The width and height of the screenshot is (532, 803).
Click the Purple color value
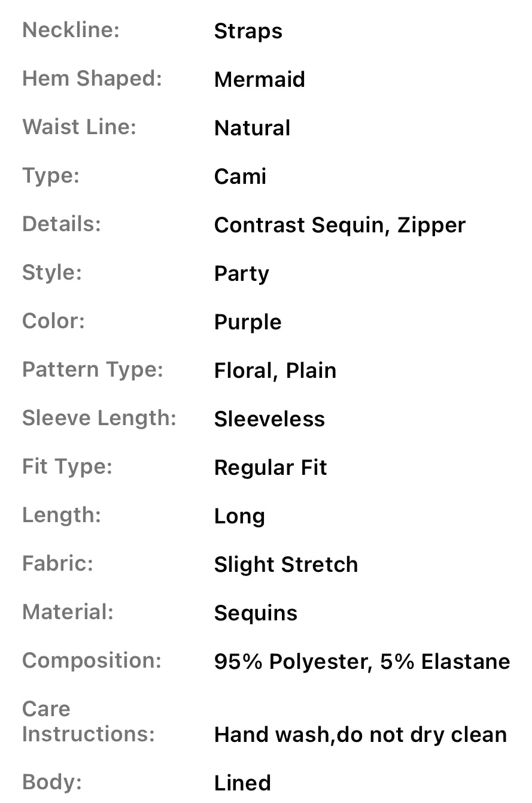click(x=247, y=322)
